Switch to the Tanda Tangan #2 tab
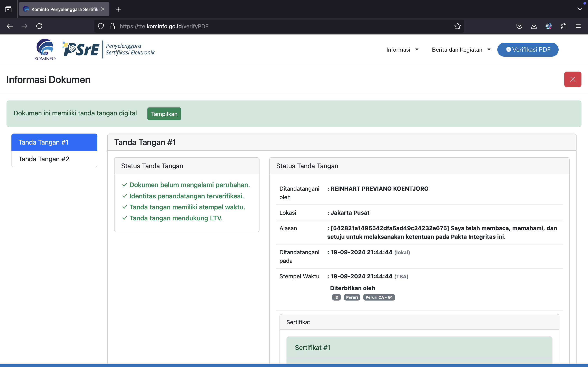 click(x=55, y=159)
